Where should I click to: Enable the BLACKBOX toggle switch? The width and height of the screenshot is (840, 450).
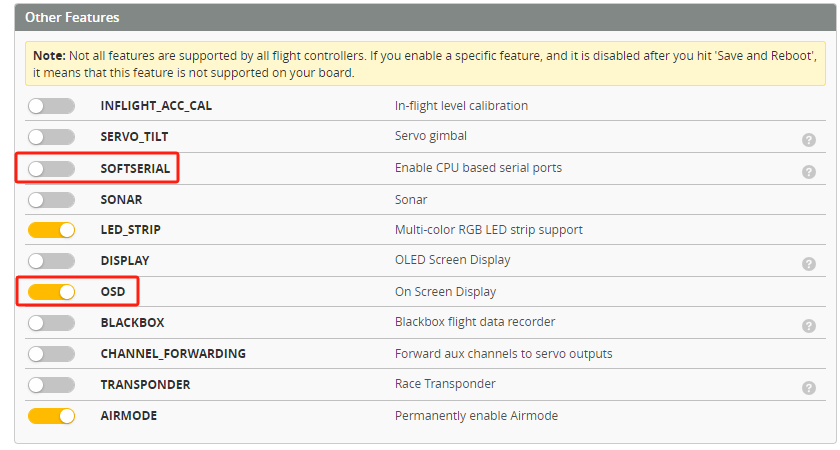pyautogui.click(x=51, y=323)
